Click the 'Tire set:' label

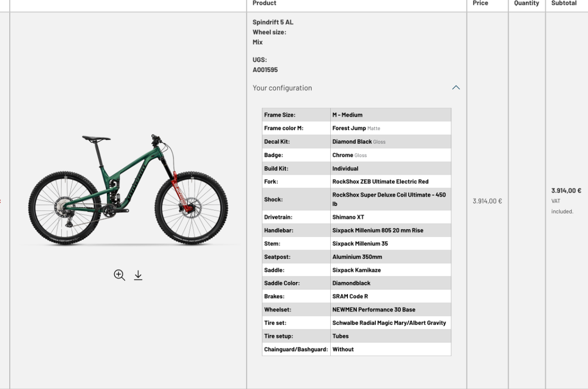275,323
